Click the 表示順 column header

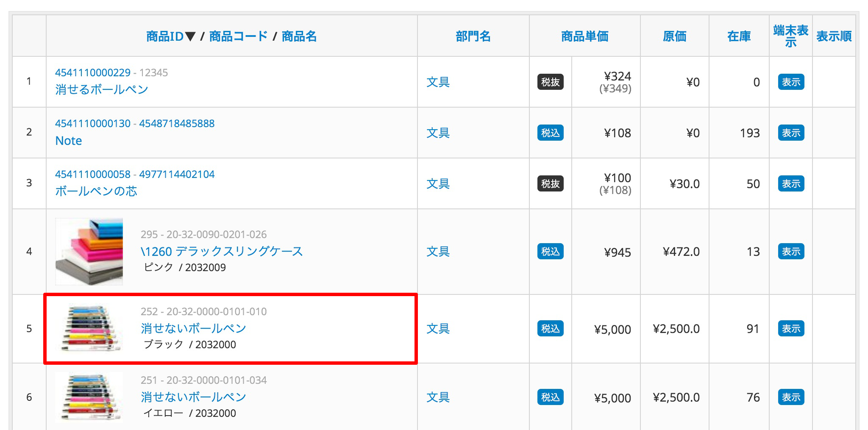point(834,36)
